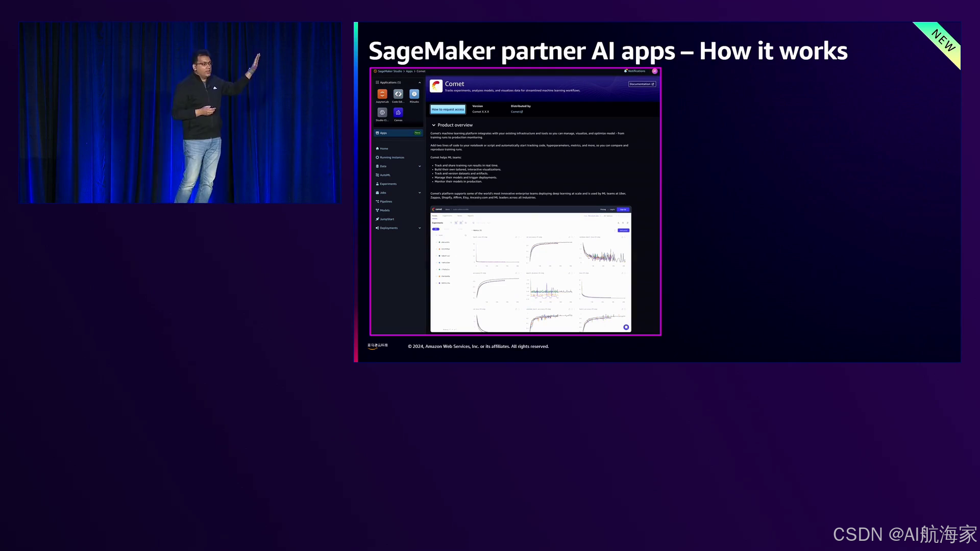Click the Notifications bell icon

click(625, 71)
